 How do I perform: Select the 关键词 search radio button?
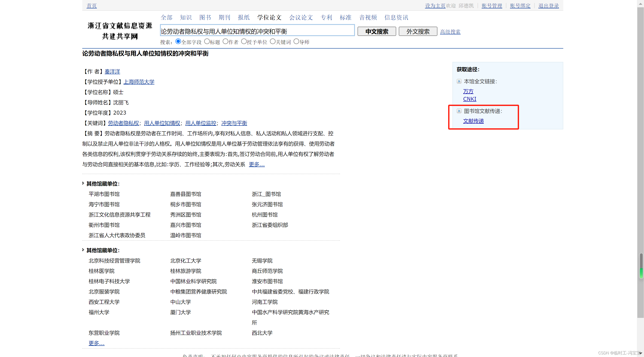(x=273, y=41)
